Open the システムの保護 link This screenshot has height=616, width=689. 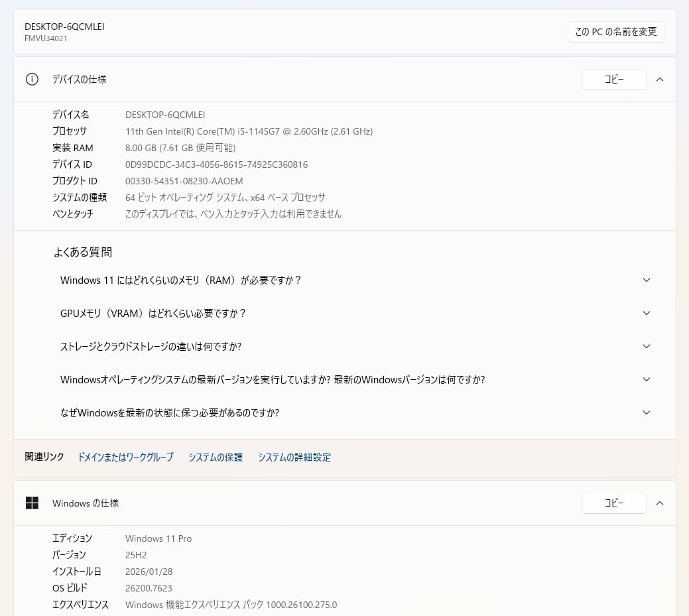[216, 457]
